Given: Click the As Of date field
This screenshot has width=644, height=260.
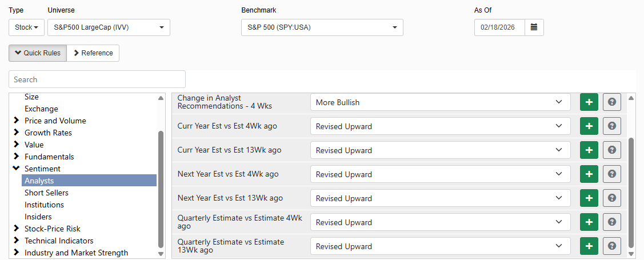Looking at the screenshot, I should pos(499,27).
